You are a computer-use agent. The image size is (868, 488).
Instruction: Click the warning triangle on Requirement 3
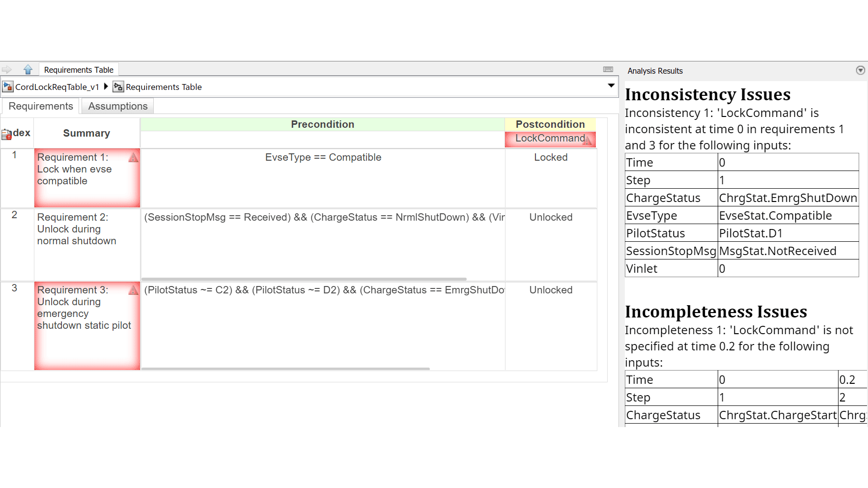tap(133, 290)
